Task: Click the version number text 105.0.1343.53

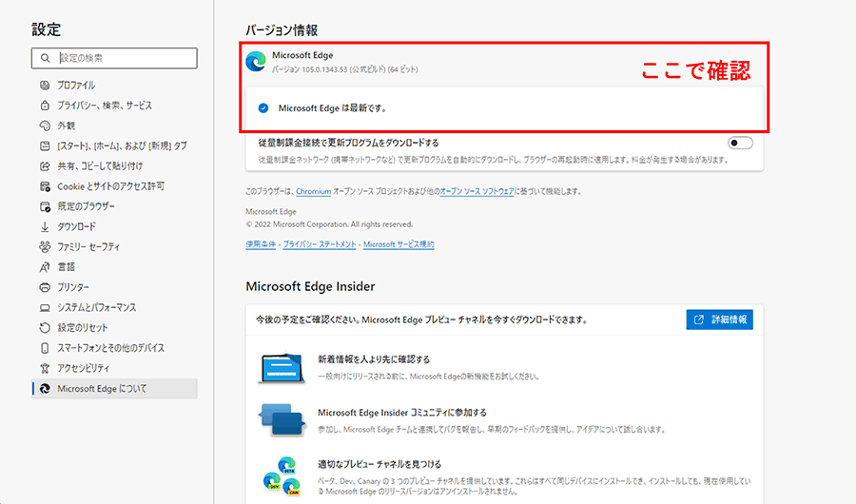Action: click(324, 69)
